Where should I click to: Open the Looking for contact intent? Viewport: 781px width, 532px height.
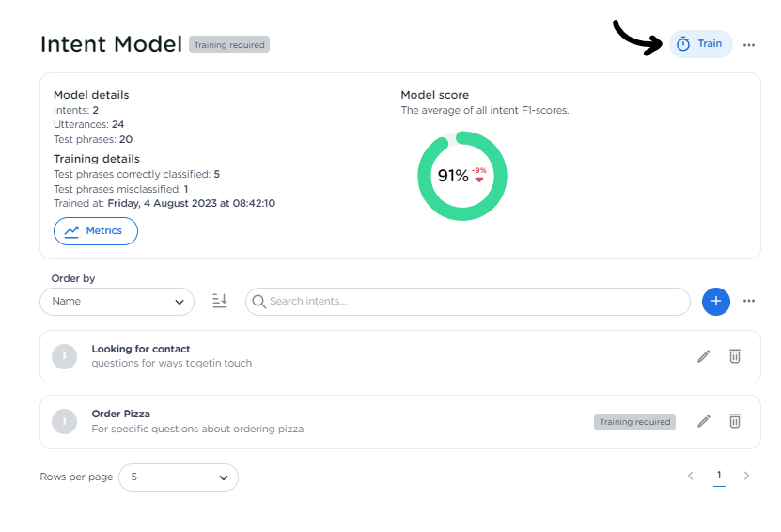(x=141, y=349)
